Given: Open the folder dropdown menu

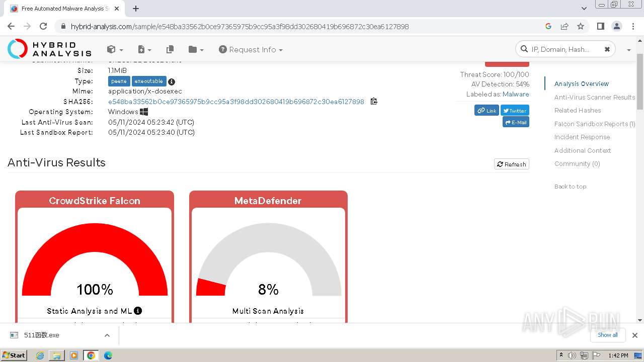Looking at the screenshot, I should point(196,49).
